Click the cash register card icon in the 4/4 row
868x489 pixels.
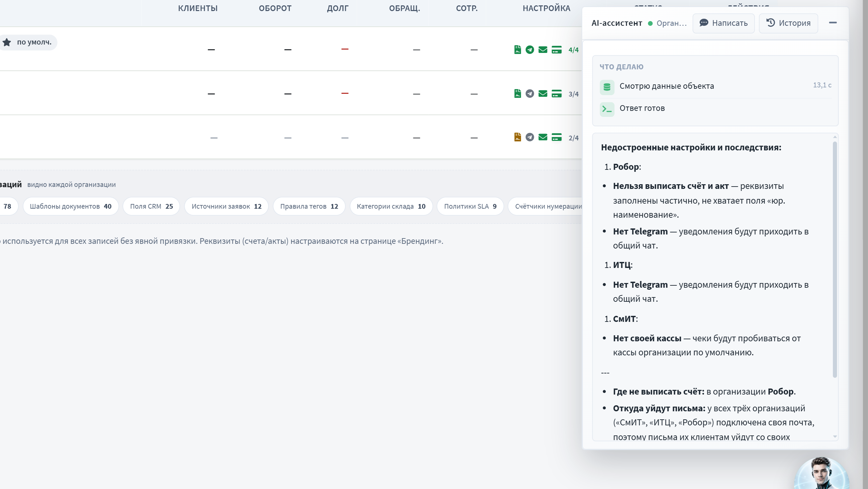coord(557,50)
